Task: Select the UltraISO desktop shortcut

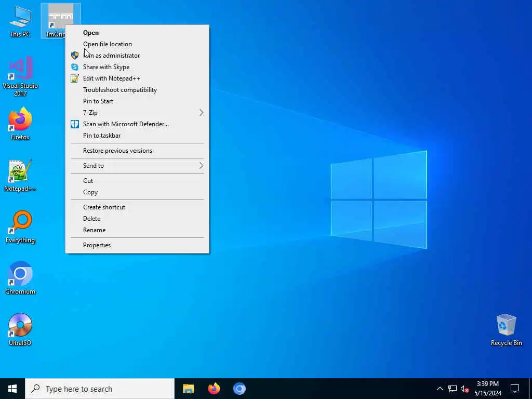Action: [x=20, y=329]
